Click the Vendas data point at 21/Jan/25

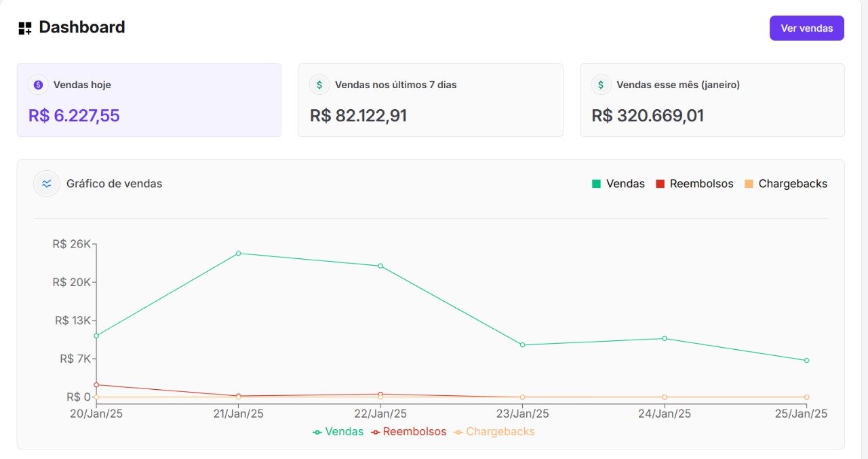238,254
